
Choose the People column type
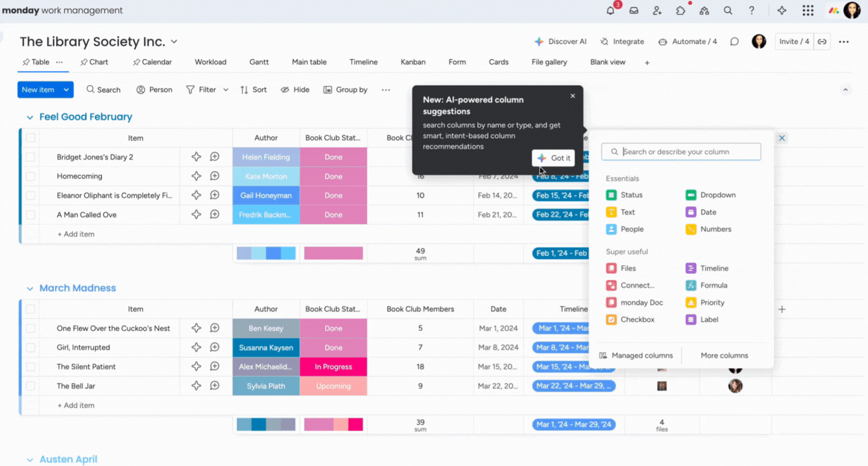pyautogui.click(x=625, y=229)
